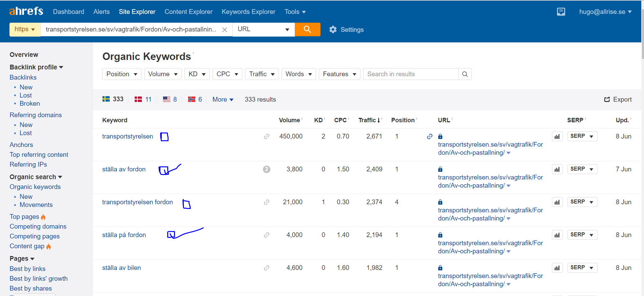644x296 pixels.
Task: Click SERP features link icon for transportstyrelsen
Action: [x=267, y=136]
